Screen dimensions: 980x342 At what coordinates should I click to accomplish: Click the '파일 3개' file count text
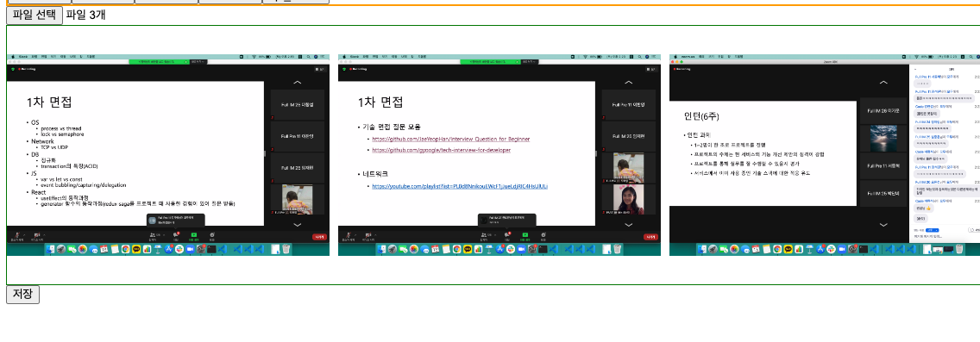[85, 15]
